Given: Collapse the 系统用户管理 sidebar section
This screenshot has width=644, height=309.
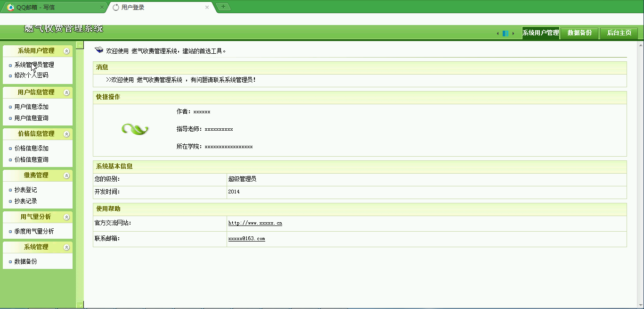Looking at the screenshot, I should tap(66, 51).
